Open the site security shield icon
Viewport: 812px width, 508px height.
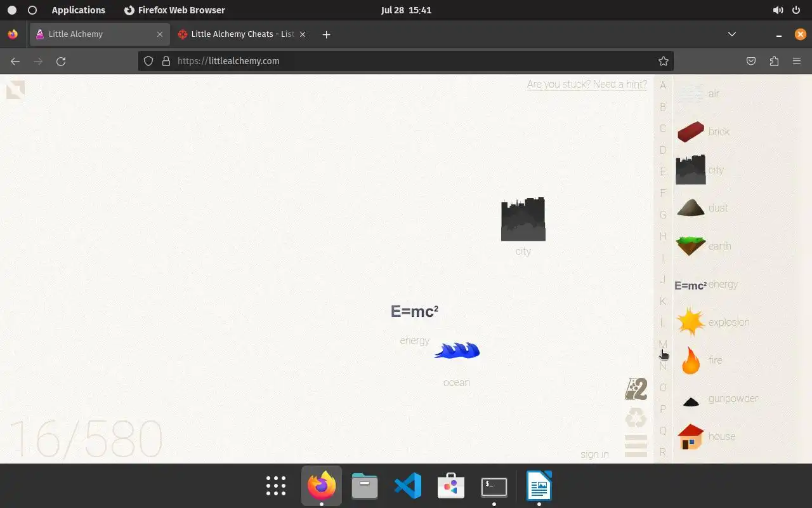coord(148,61)
